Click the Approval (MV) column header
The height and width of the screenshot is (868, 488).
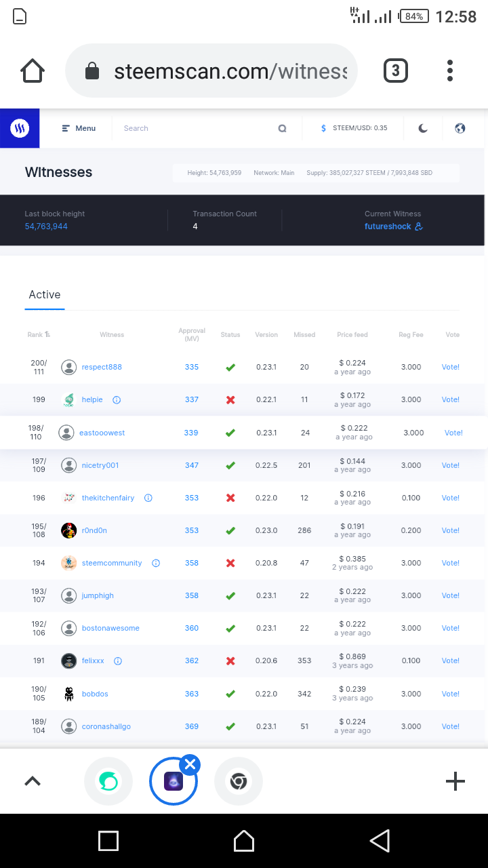tap(192, 335)
